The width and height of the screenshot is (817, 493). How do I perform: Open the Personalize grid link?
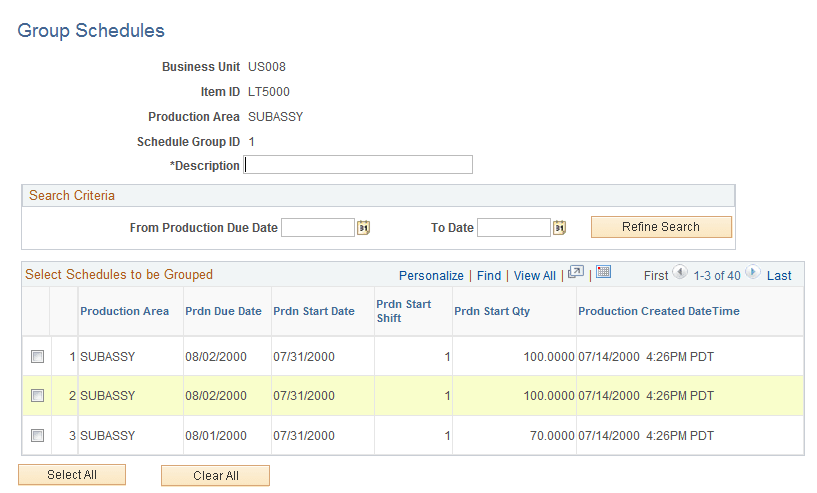(x=431, y=276)
